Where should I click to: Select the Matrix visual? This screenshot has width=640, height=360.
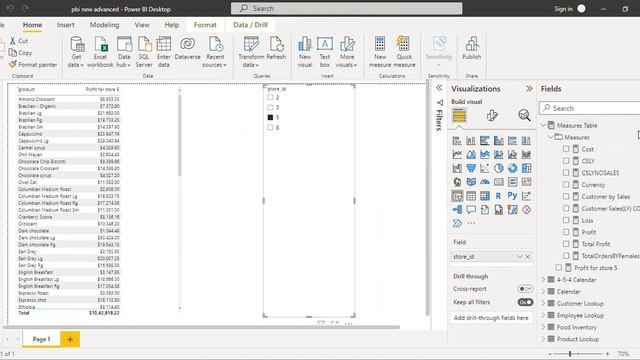(x=485, y=196)
